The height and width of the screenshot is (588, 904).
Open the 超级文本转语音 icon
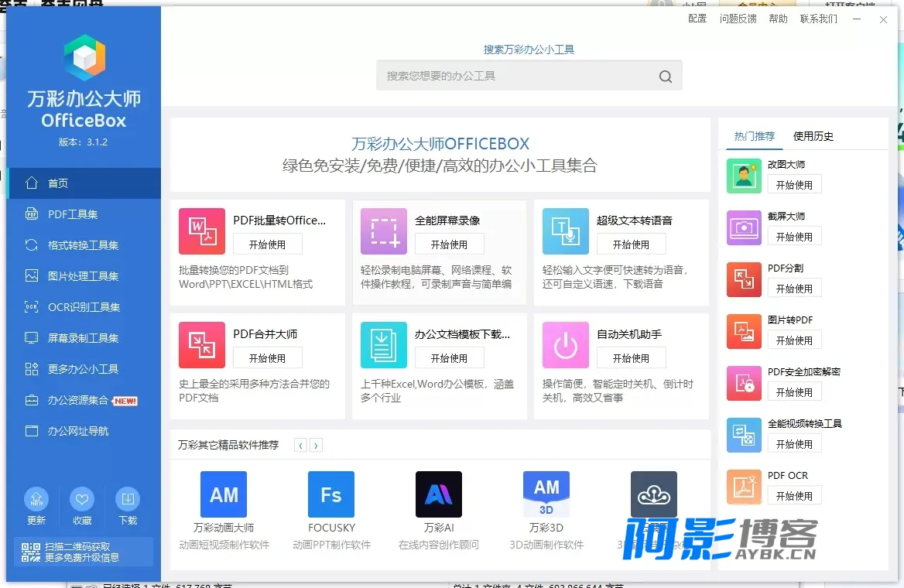coord(566,231)
